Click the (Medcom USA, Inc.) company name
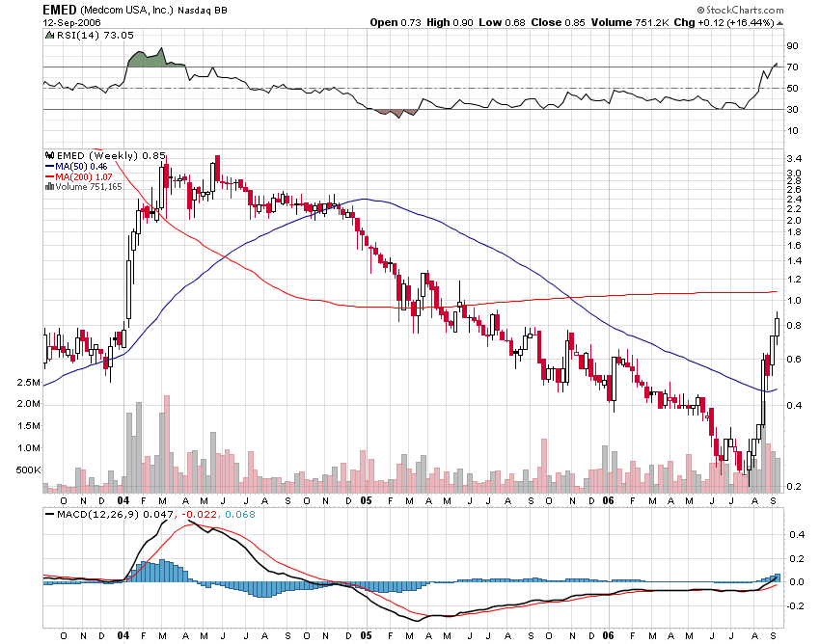 click(x=126, y=10)
